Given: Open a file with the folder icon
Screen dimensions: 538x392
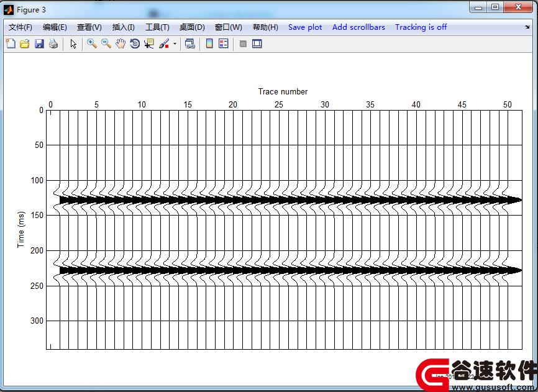Looking at the screenshot, I should (25, 43).
